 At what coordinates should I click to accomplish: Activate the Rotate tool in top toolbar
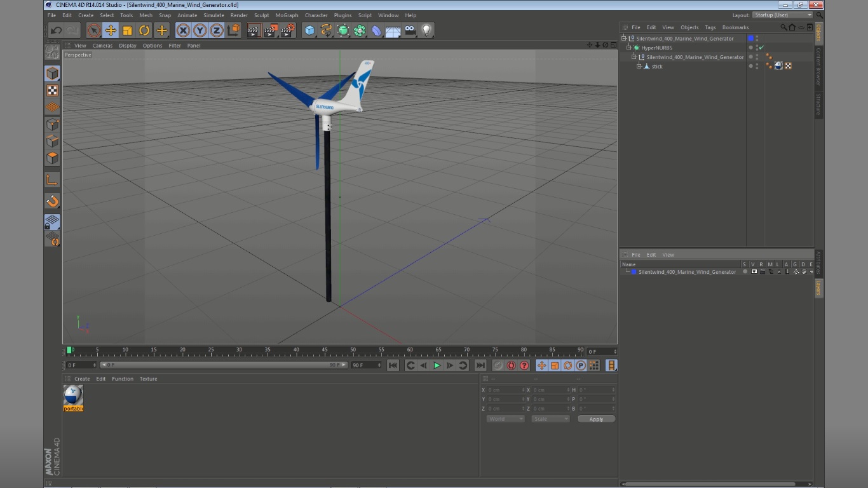(144, 30)
